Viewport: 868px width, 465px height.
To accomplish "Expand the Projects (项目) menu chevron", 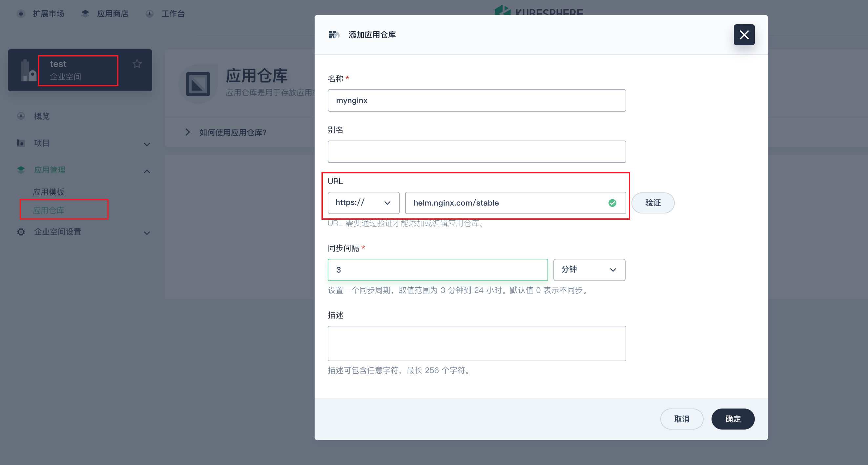I will (x=147, y=144).
